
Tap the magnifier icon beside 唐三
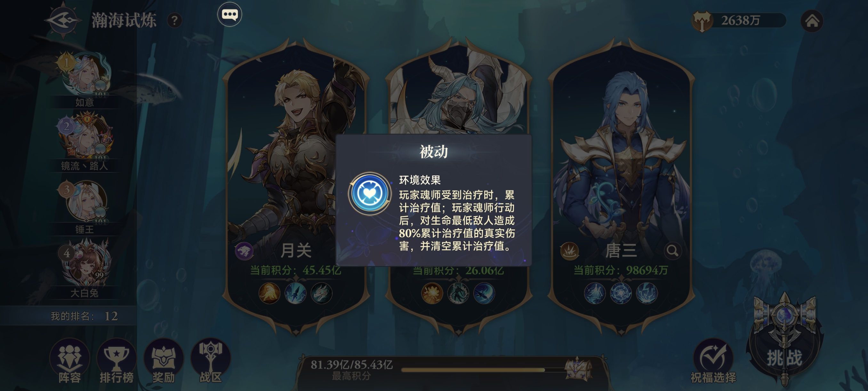coord(672,251)
